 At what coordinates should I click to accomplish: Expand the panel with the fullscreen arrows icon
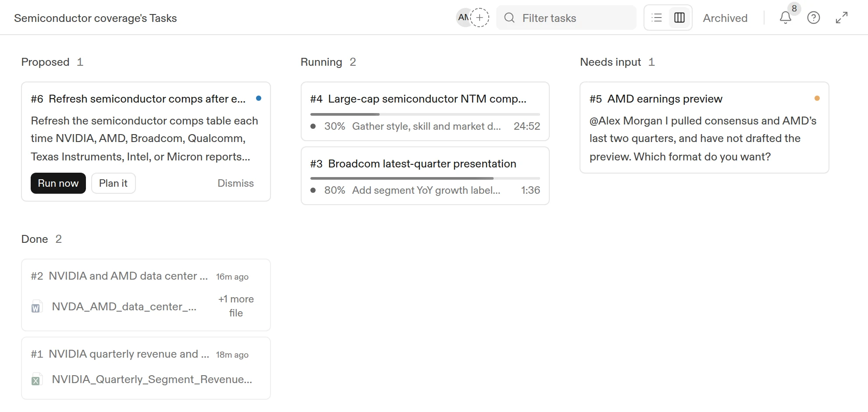[842, 18]
